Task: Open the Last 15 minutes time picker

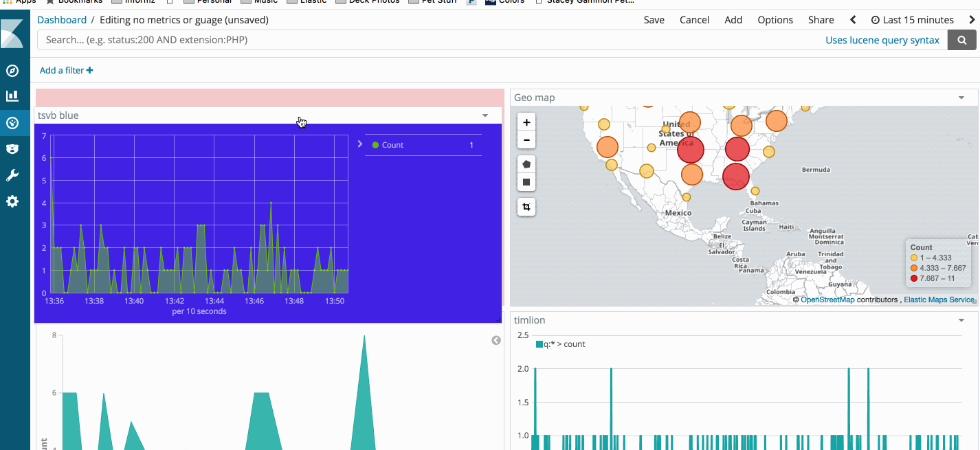Action: click(913, 20)
